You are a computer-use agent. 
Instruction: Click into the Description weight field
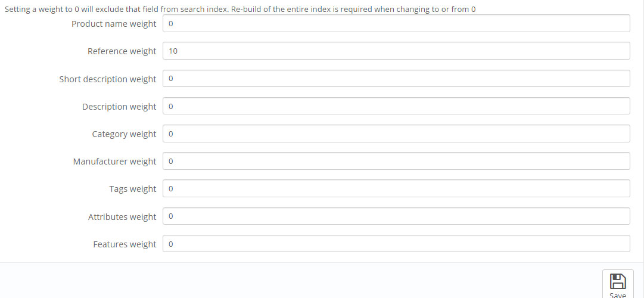396,106
